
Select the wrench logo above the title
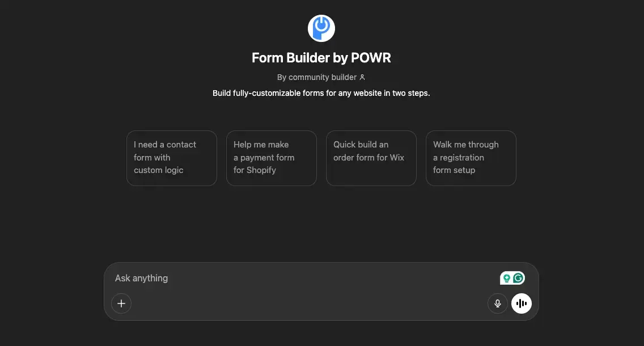[321, 28]
